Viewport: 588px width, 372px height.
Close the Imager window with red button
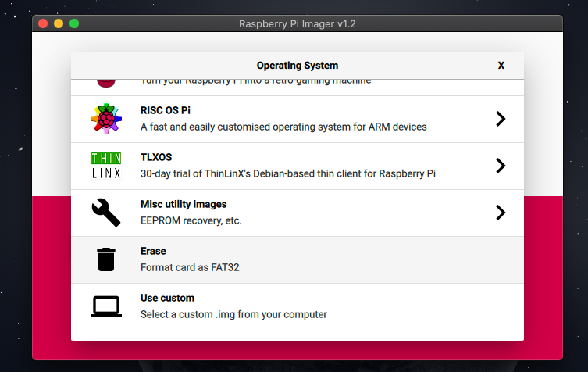[x=43, y=24]
